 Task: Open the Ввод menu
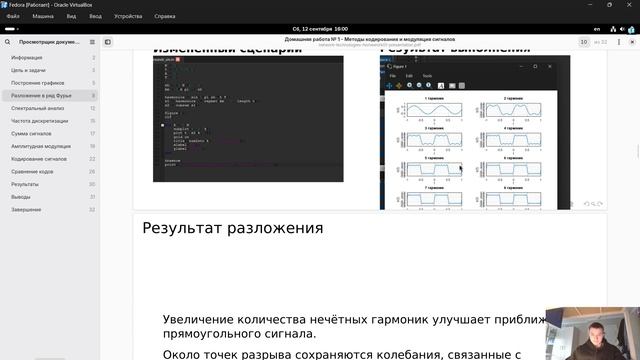(96, 16)
